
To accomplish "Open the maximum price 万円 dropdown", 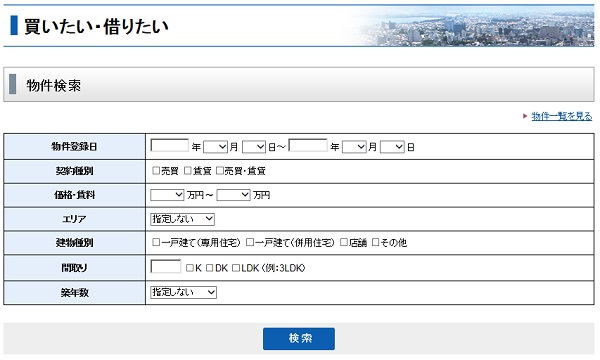I will tap(233, 195).
